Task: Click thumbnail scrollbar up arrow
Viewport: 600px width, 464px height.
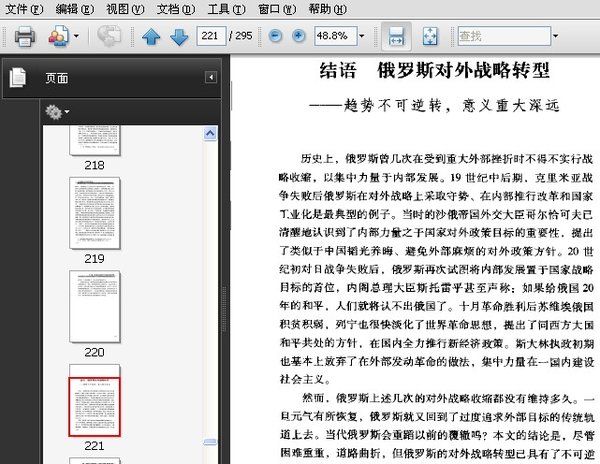Action: point(210,134)
